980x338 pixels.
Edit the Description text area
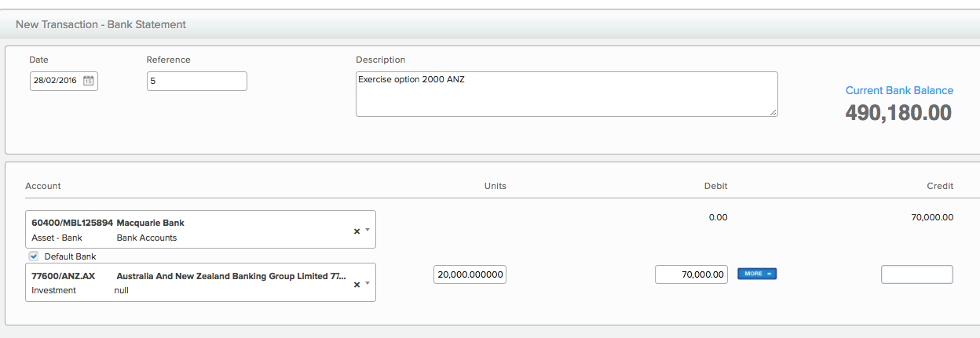(567, 94)
